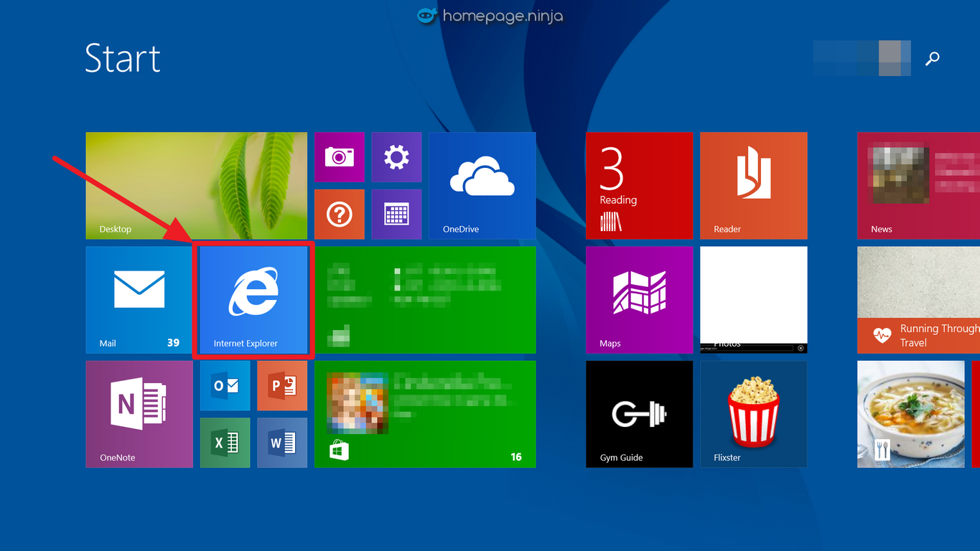Launch the Word tile
The width and height of the screenshot is (980, 551).
(282, 443)
